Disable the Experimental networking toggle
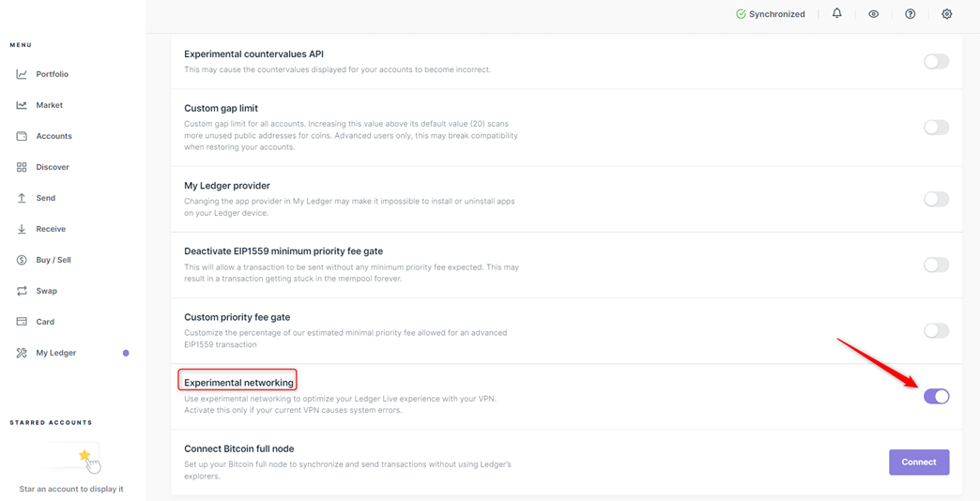This screenshot has width=980, height=501. (936, 397)
